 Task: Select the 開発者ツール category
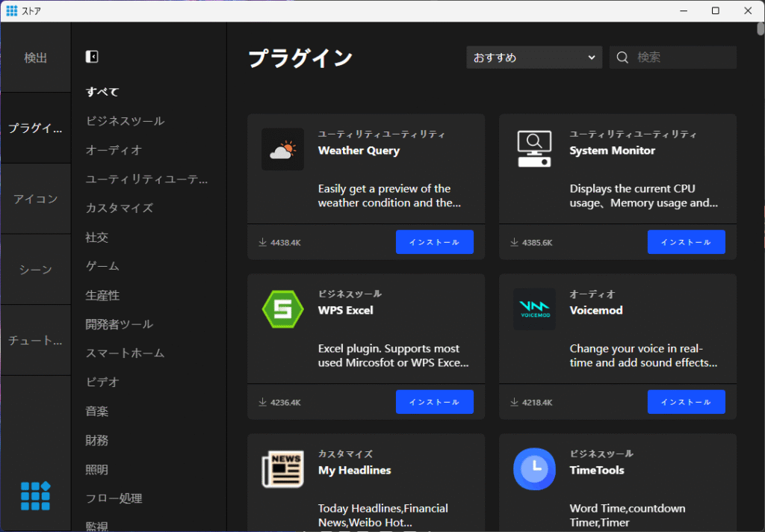pos(120,324)
